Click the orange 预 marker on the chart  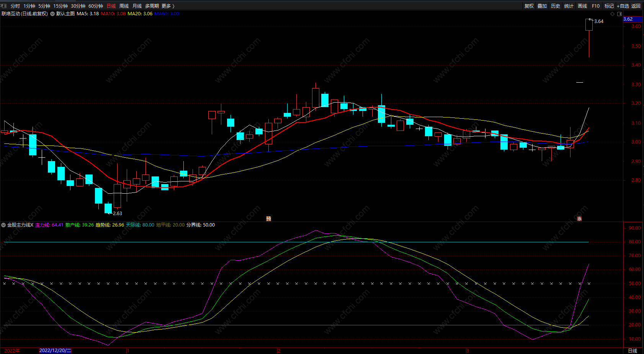coord(269,219)
